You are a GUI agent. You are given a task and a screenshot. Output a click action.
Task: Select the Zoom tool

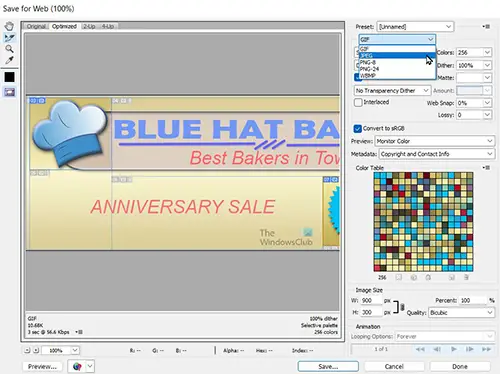9,49
